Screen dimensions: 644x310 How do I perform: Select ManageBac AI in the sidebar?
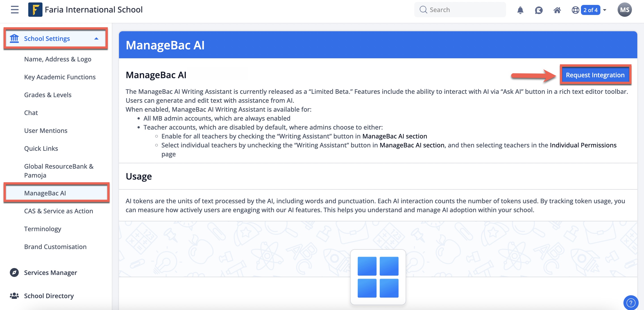[x=45, y=193]
